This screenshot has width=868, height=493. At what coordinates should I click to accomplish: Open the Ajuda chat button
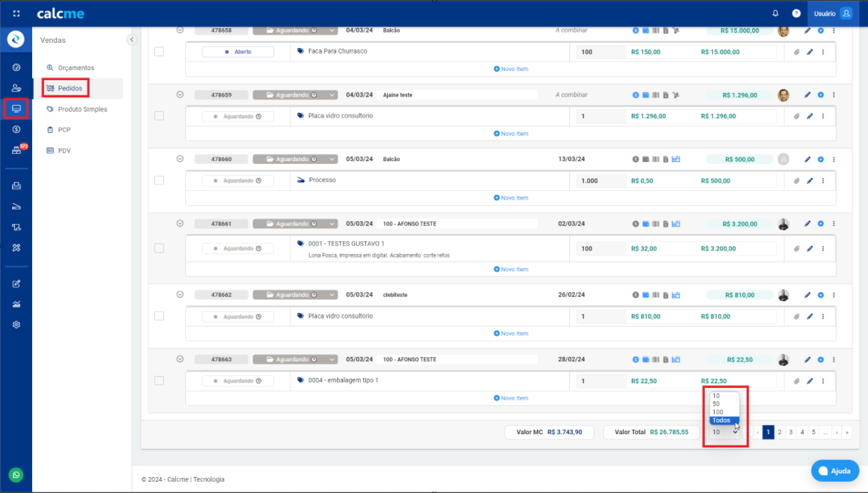[835, 471]
